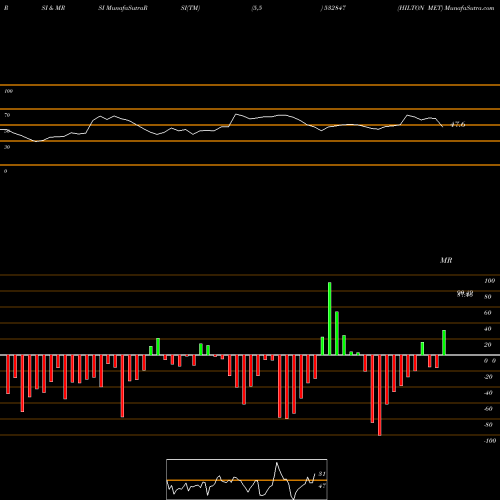This screenshot has width=500, height=500.
Task: Click the 'SI & MR' header text
Action: [x=53, y=8]
